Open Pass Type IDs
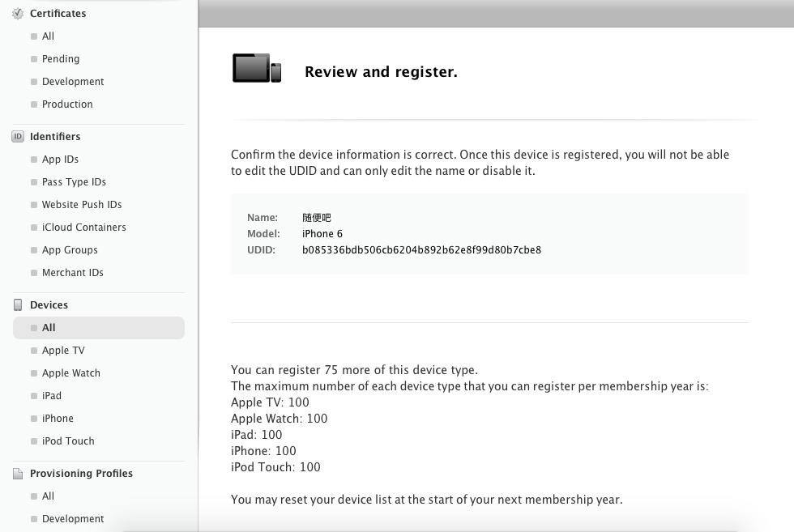 74,182
